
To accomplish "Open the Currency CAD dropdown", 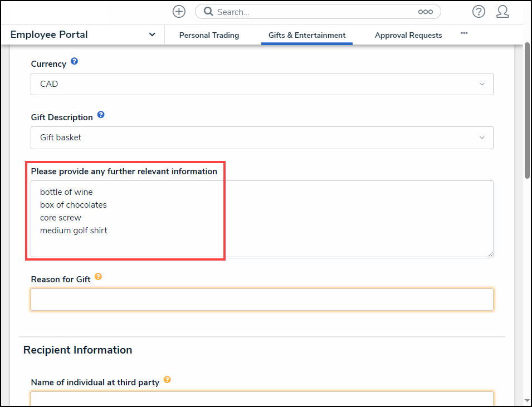I will point(262,84).
